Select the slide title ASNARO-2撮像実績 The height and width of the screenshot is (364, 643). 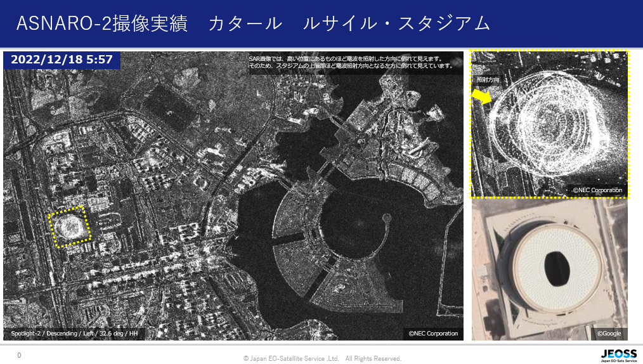[101, 23]
